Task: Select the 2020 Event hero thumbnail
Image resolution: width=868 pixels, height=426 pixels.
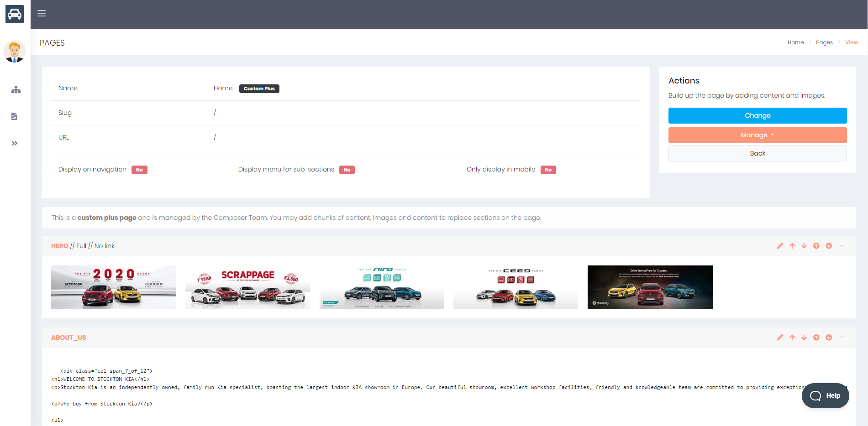Action: (114, 287)
